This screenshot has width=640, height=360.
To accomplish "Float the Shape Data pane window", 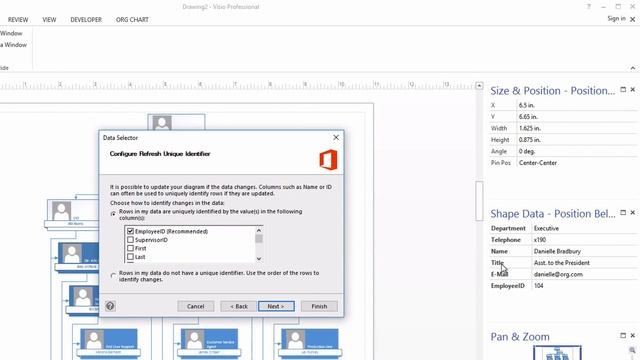I will [x=623, y=213].
